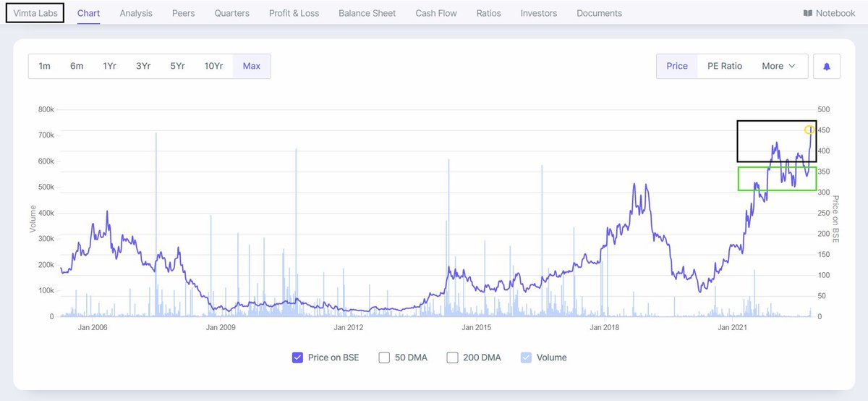
Task: Go to the Peers tab
Action: tap(184, 13)
